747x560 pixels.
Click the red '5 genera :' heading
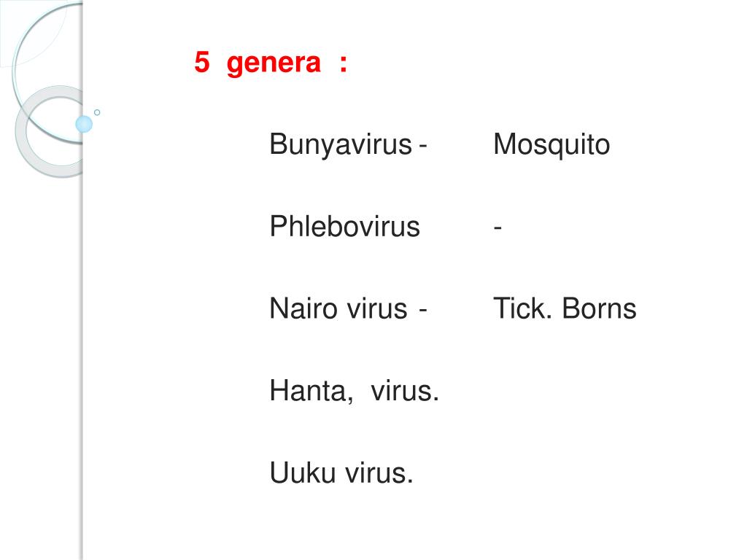[271, 63]
